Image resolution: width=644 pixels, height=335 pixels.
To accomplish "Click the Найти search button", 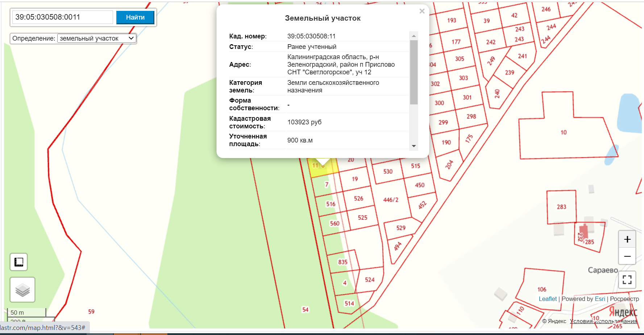I will 135,17.
